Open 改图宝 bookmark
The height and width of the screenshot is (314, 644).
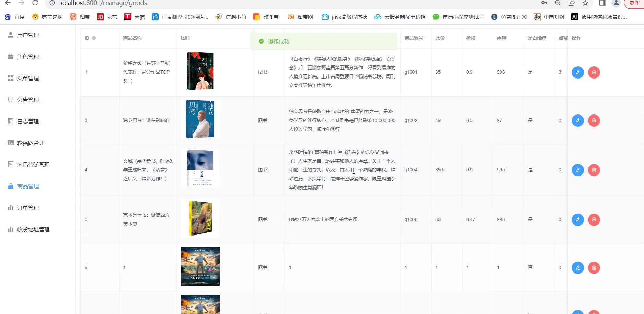266,17
